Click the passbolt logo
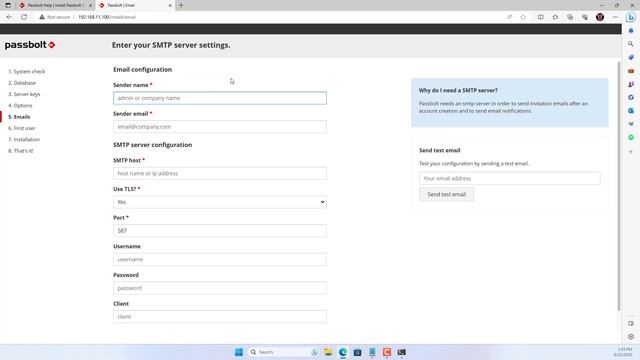Screen dimensions: 640x360 [30, 45]
